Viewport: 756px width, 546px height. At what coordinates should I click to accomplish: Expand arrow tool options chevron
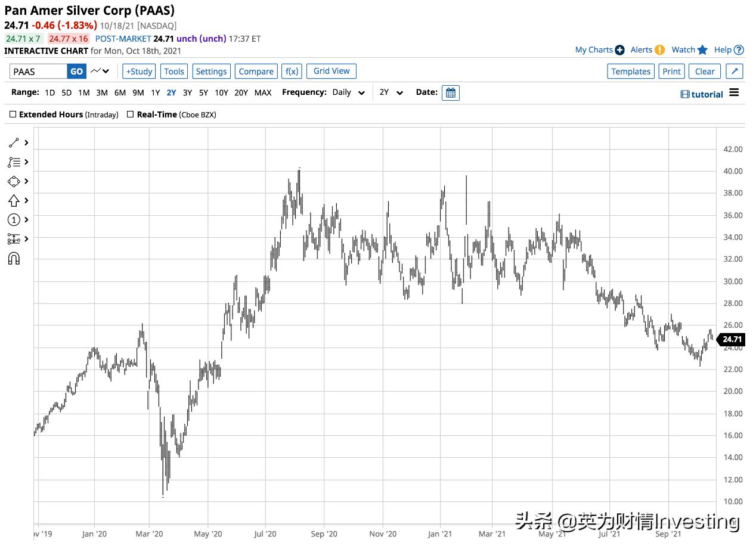pyautogui.click(x=26, y=201)
